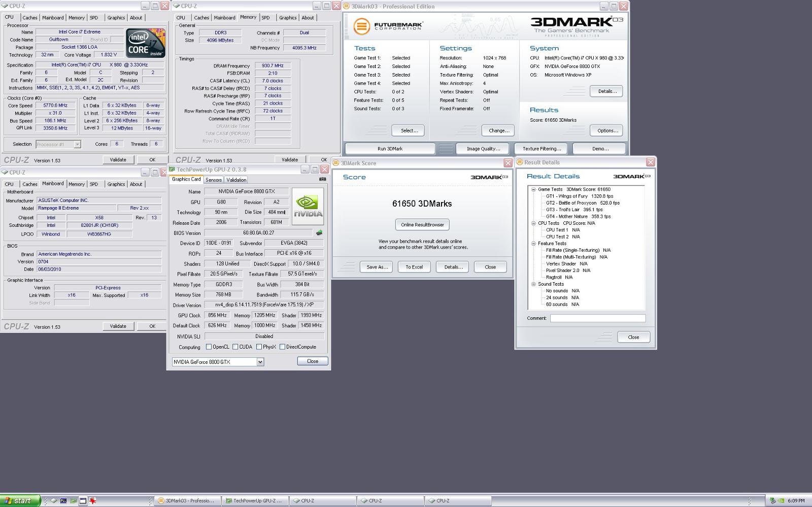Select GT1 - Wings of Fury result
The image size is (812, 507).
point(580,196)
